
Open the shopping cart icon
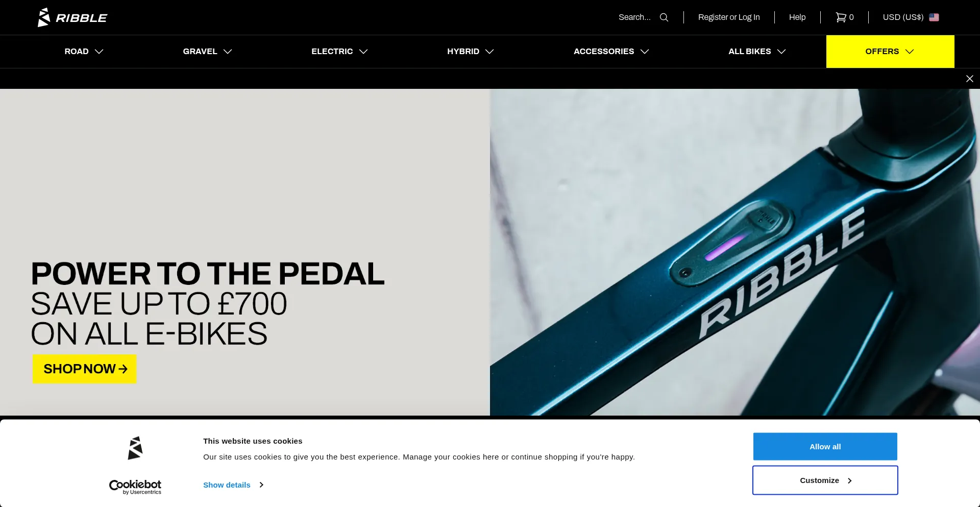point(840,17)
